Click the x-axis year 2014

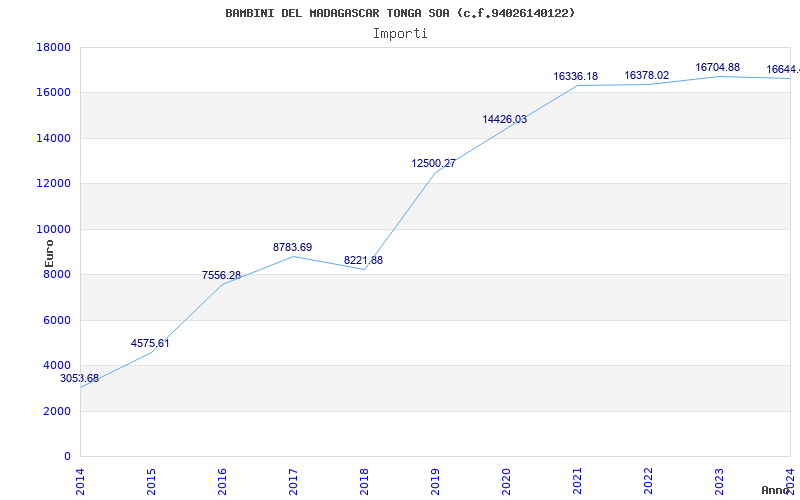tap(80, 482)
